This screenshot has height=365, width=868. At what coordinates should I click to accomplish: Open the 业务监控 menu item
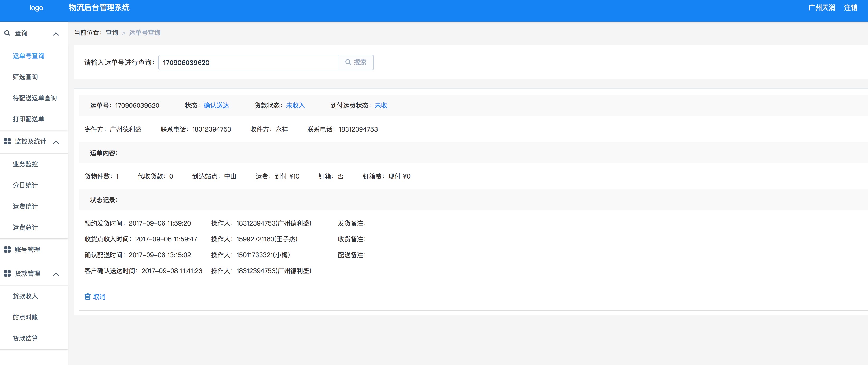point(25,164)
